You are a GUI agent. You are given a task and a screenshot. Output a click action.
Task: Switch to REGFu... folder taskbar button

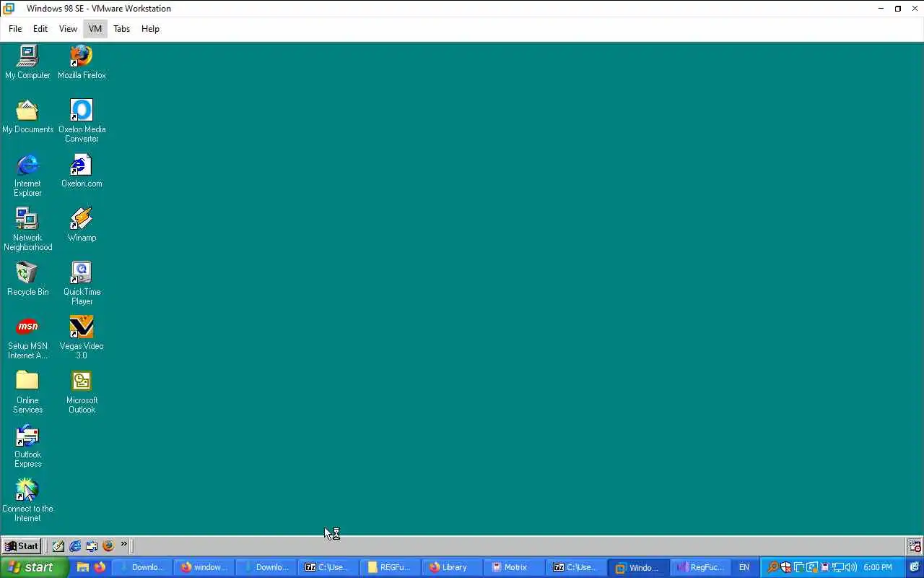[390, 567]
